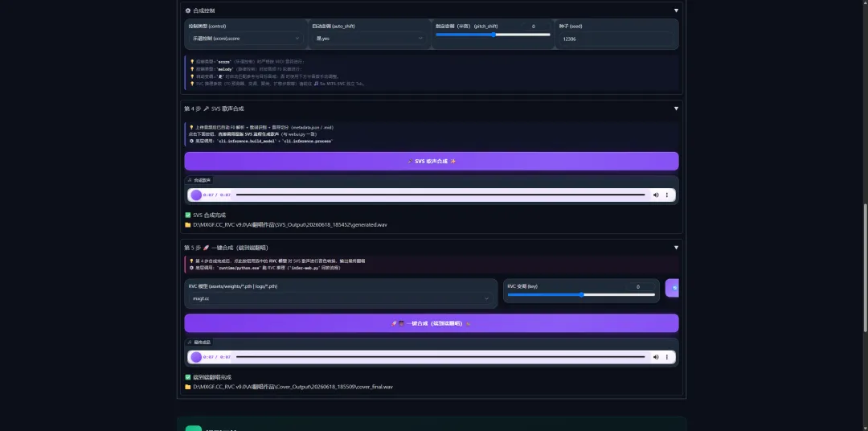Click the microphone icon in step 4 header
This screenshot has width=868, height=431.
[x=206, y=109]
